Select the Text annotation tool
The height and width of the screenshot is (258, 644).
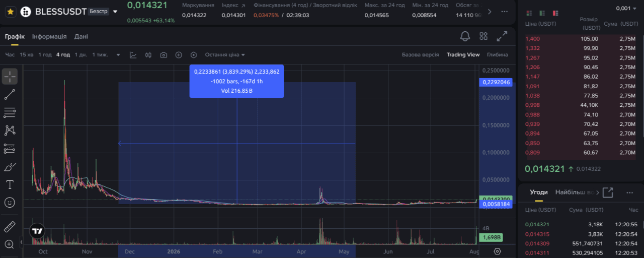[x=10, y=184]
